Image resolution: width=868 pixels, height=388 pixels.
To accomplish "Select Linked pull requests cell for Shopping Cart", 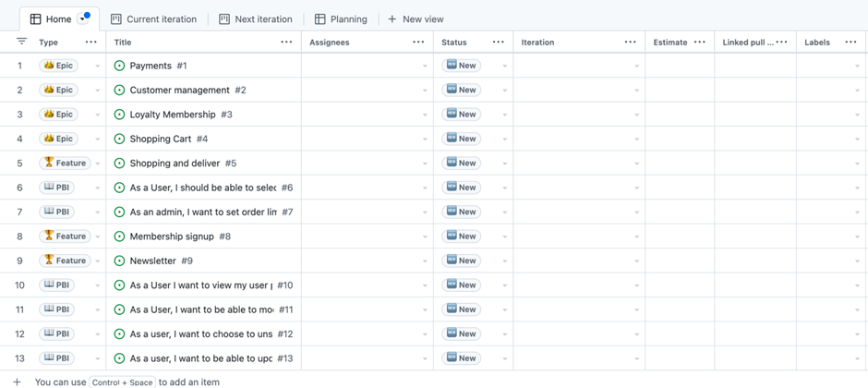I will (755, 139).
